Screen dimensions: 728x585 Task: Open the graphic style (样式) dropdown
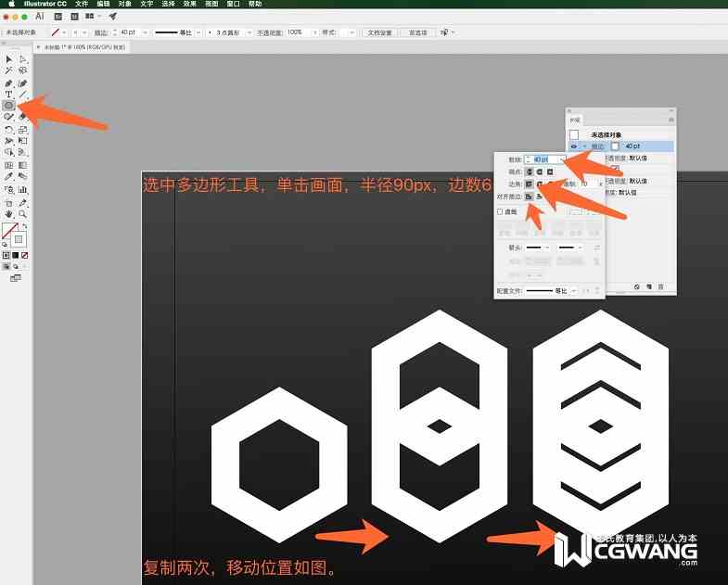coord(352,32)
